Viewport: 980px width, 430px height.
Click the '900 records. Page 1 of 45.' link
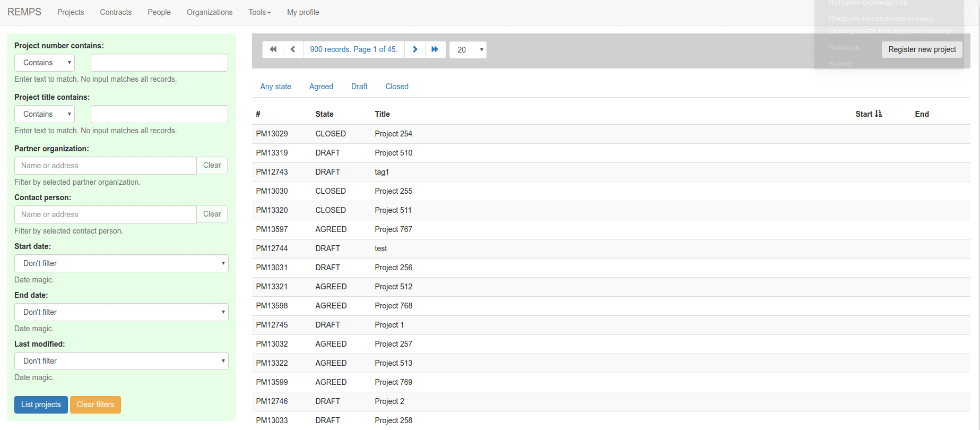(x=354, y=49)
